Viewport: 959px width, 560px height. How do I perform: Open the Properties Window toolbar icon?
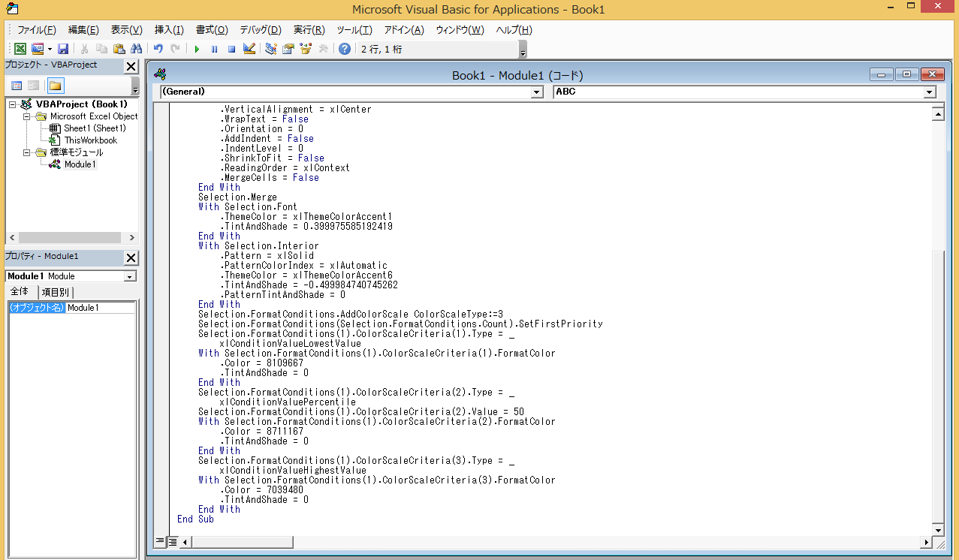click(x=288, y=49)
